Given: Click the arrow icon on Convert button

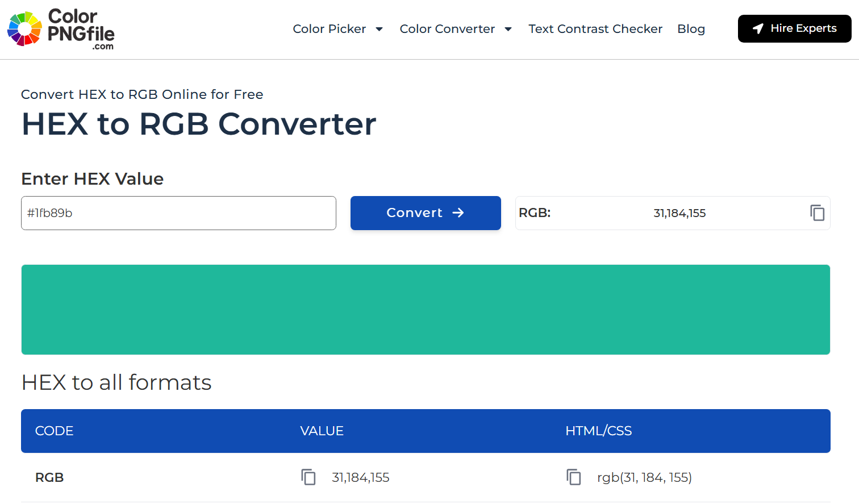Looking at the screenshot, I should (458, 213).
